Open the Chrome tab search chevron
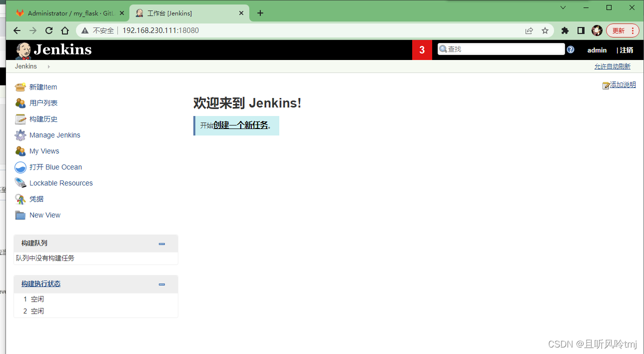This screenshot has width=644, height=354. pyautogui.click(x=563, y=7)
